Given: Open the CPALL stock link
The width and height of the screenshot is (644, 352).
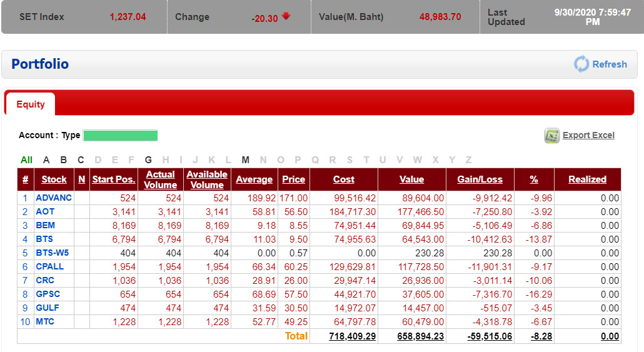Looking at the screenshot, I should coord(49,266).
